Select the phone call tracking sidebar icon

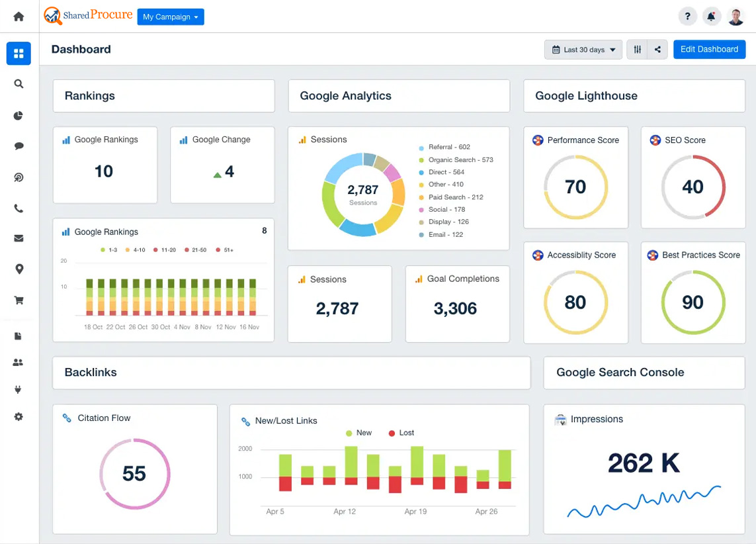pyautogui.click(x=19, y=208)
